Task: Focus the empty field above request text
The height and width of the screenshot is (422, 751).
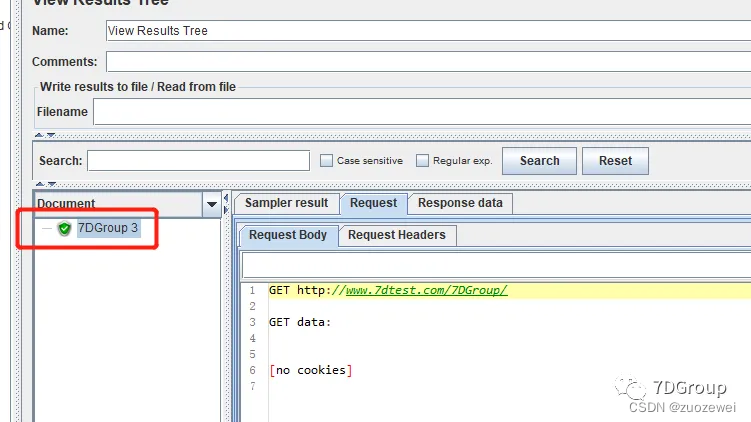Action: pos(496,265)
